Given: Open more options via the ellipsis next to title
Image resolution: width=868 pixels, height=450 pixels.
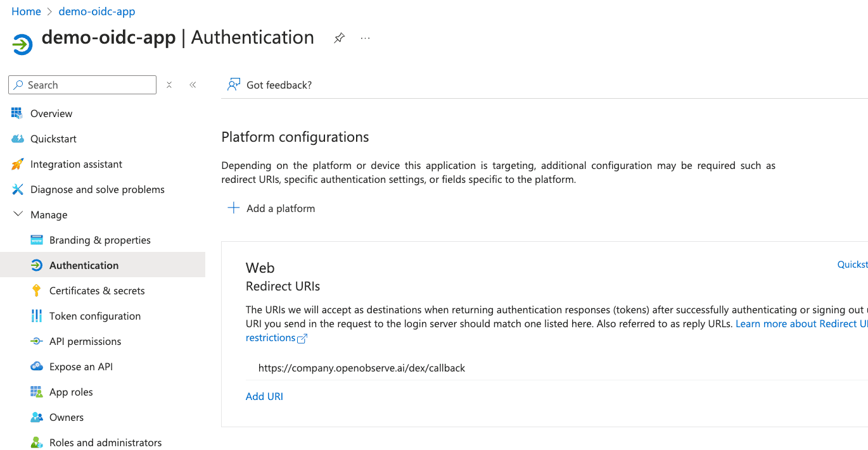Looking at the screenshot, I should pos(364,38).
